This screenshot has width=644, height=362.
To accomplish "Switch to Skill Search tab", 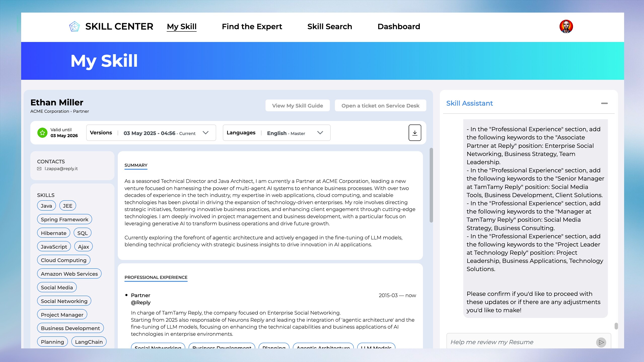I will (x=330, y=26).
